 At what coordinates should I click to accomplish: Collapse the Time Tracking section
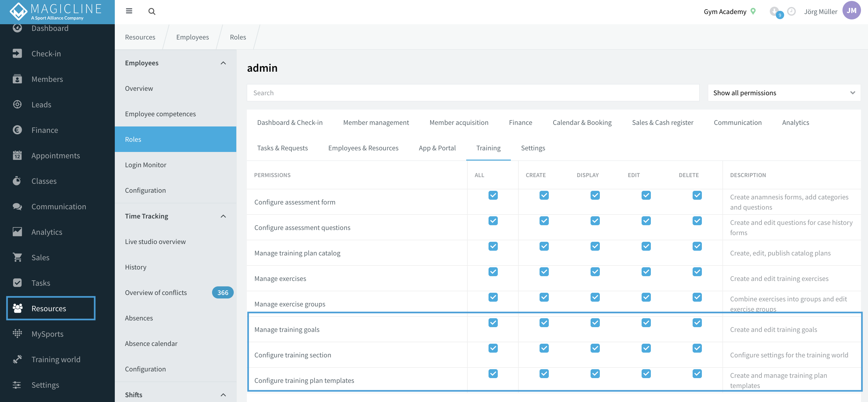point(223,216)
